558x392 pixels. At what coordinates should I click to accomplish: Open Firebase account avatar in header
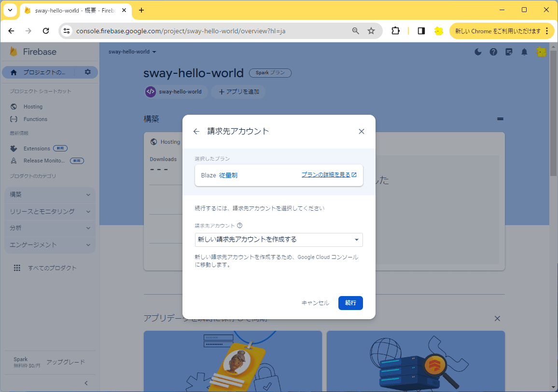click(x=541, y=52)
